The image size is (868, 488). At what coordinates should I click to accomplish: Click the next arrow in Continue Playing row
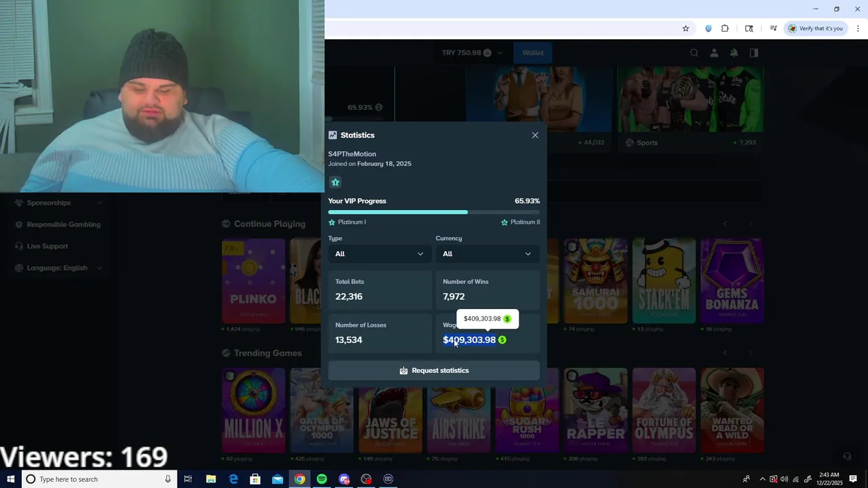click(750, 224)
